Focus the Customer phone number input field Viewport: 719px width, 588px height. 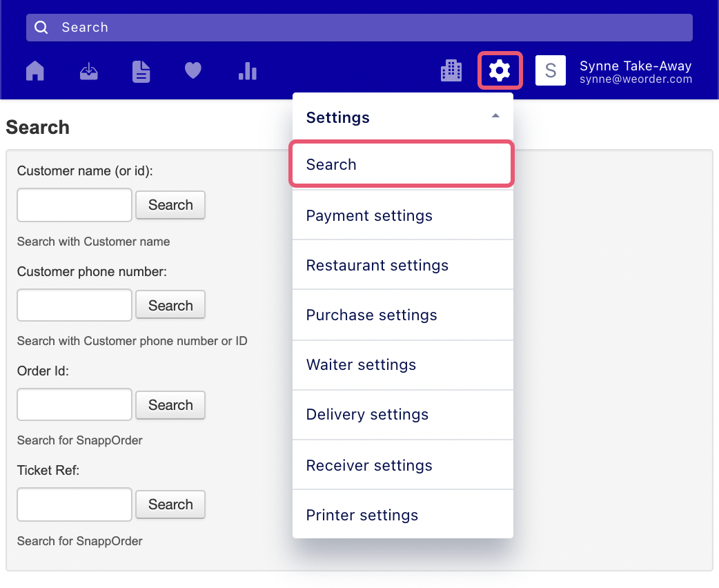tap(75, 305)
